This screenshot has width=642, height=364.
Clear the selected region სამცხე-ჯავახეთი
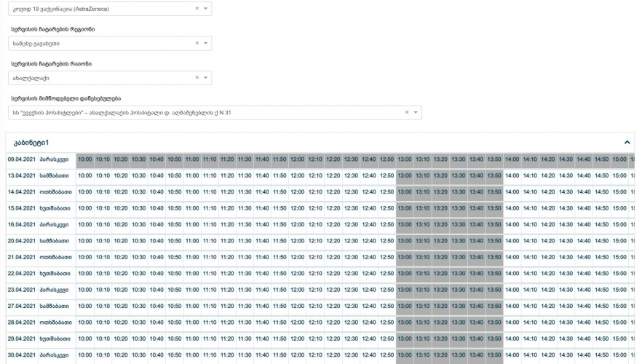tap(197, 43)
